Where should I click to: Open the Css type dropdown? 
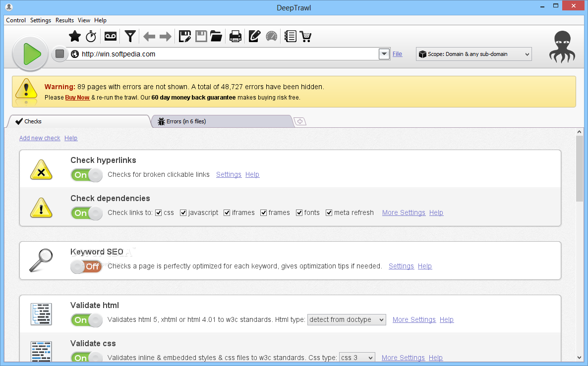[357, 358]
